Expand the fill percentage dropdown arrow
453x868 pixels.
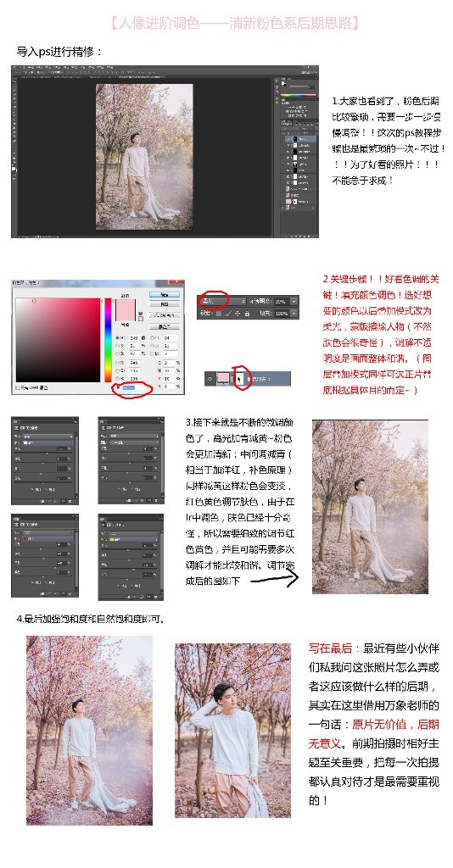[x=294, y=314]
